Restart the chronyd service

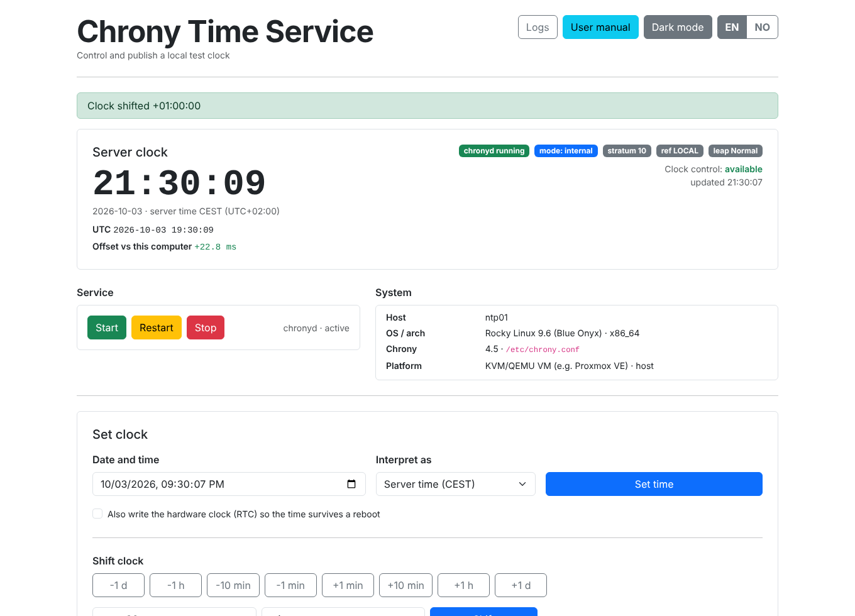[157, 327]
